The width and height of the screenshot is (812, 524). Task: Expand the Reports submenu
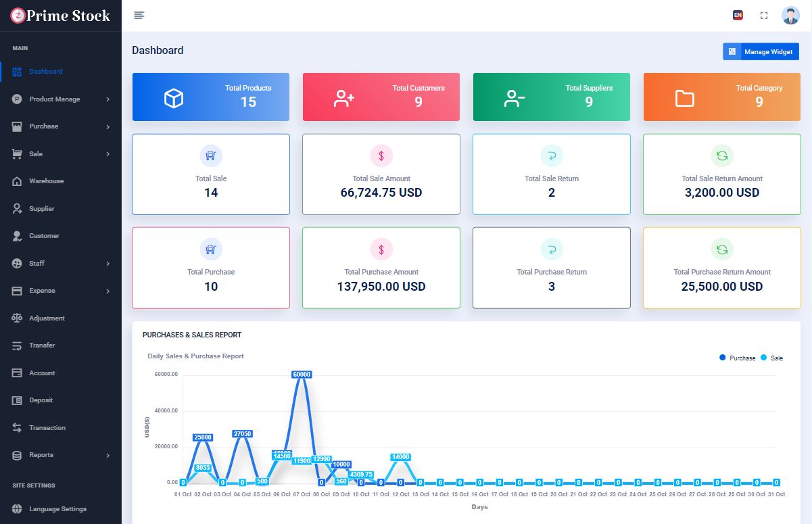pos(108,456)
